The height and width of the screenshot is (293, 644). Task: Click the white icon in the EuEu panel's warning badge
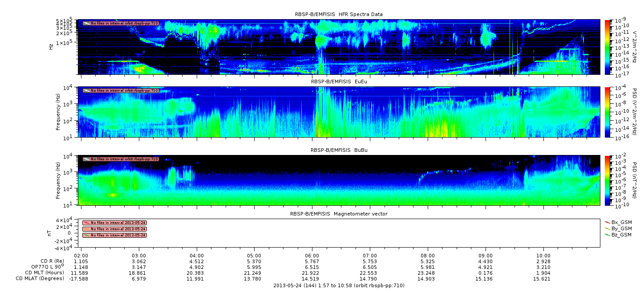pyautogui.click(x=86, y=90)
